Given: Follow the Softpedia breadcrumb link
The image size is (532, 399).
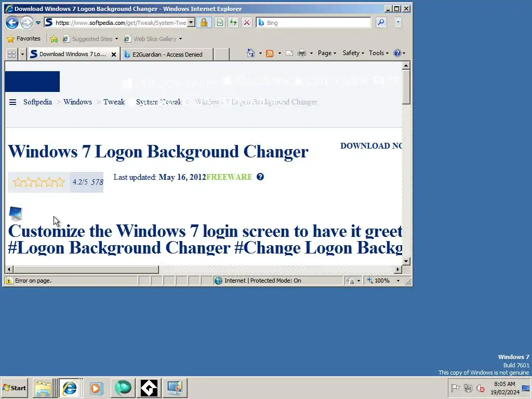Looking at the screenshot, I should (37, 102).
